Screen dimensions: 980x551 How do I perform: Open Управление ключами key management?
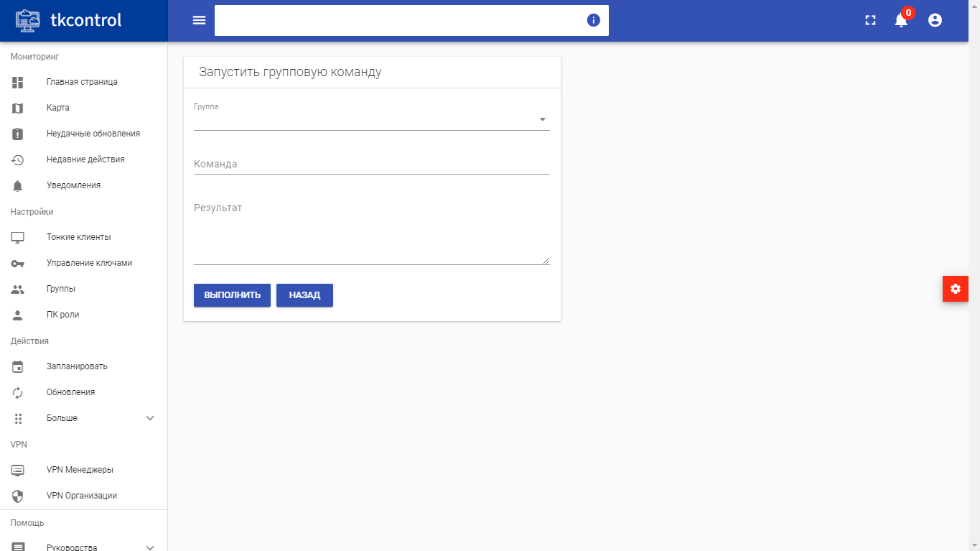(89, 263)
